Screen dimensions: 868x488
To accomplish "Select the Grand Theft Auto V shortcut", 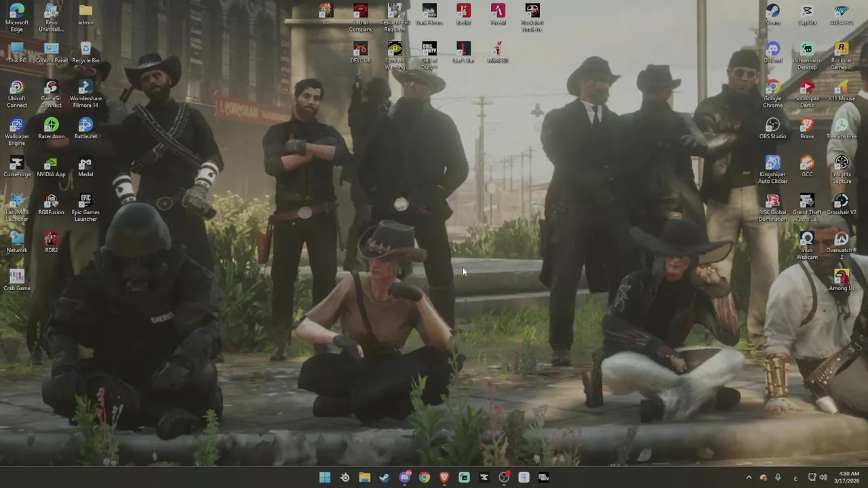I will (807, 207).
